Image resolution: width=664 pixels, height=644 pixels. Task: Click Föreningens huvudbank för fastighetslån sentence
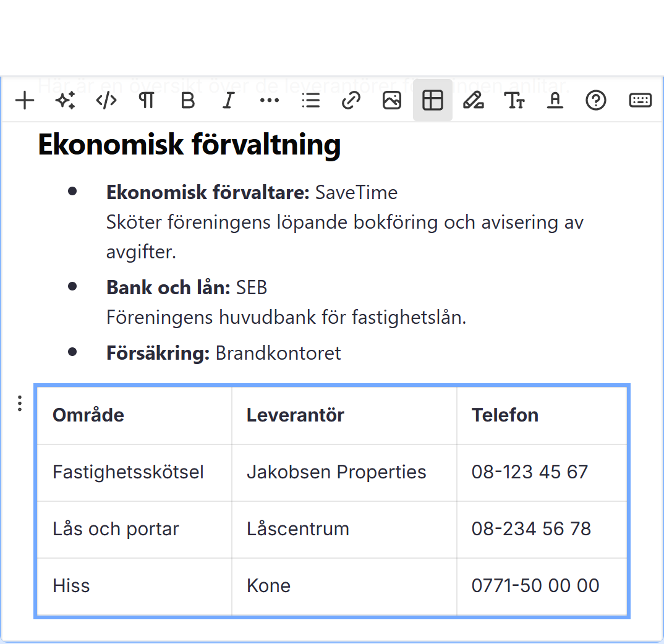point(286,317)
